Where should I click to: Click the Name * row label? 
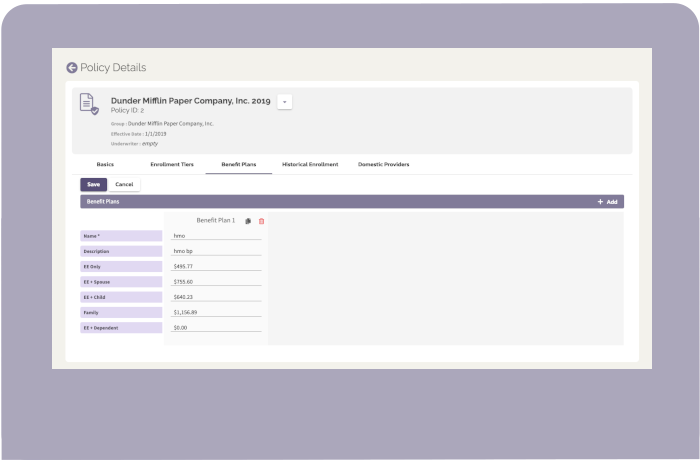[x=121, y=236]
